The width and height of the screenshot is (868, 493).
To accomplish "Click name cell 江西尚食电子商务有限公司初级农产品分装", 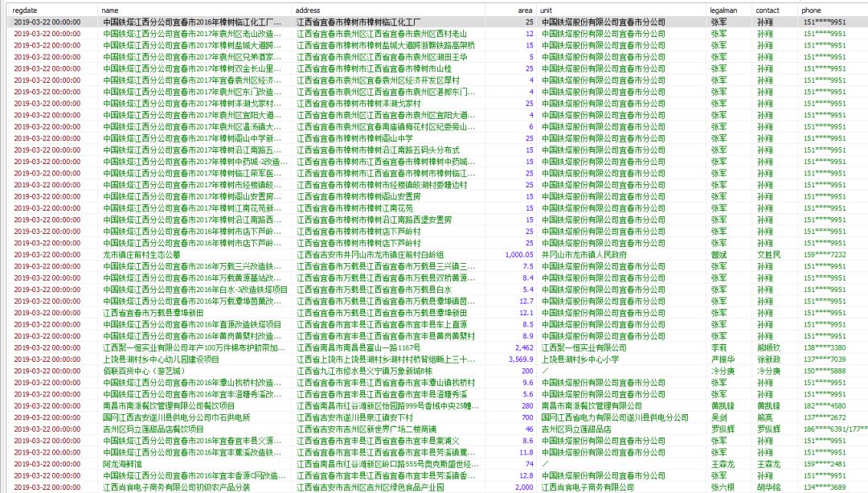I will click(176, 487).
